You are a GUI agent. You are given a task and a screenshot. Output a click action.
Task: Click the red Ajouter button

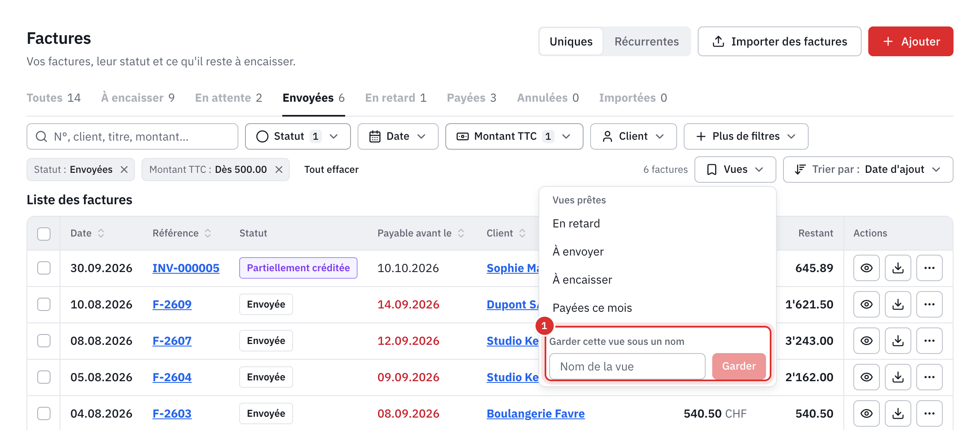click(x=910, y=41)
